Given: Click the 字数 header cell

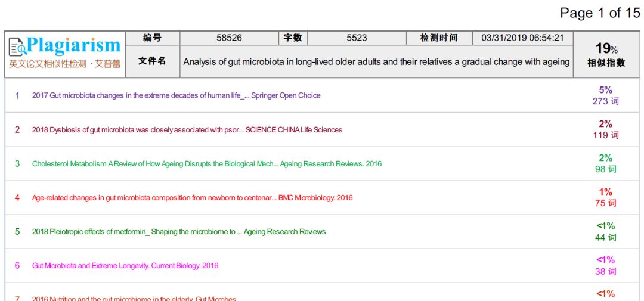Looking at the screenshot, I should (293, 38).
